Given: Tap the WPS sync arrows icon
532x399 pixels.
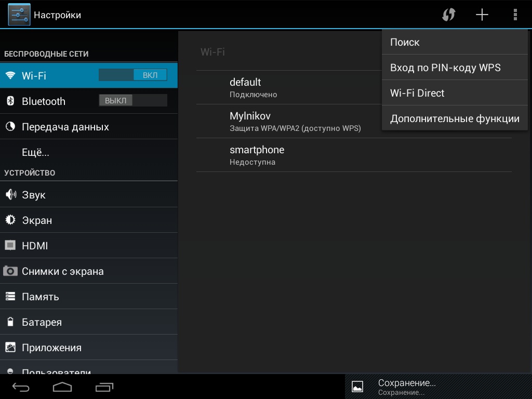Looking at the screenshot, I should click(x=449, y=15).
